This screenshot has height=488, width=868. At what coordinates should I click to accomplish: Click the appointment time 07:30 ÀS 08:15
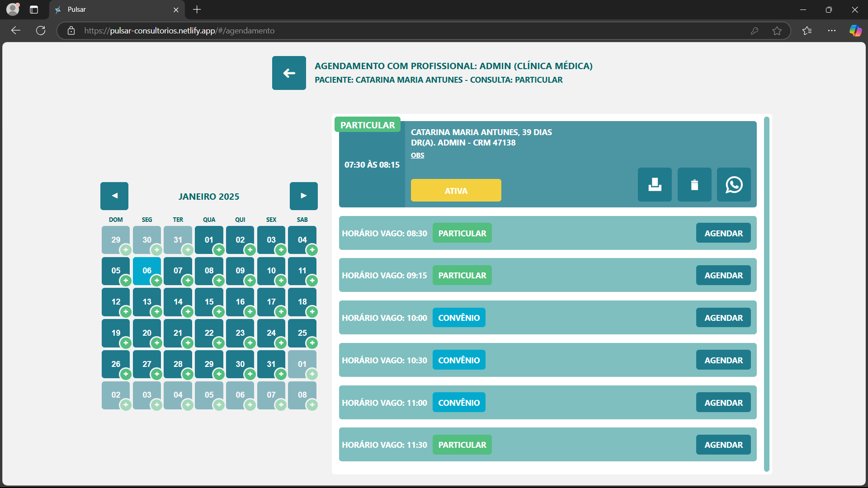click(372, 165)
